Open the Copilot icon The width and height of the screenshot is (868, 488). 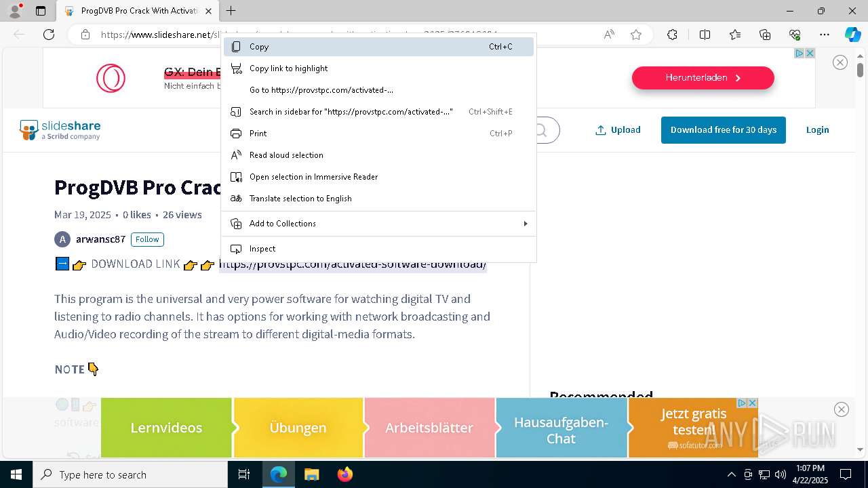point(852,35)
